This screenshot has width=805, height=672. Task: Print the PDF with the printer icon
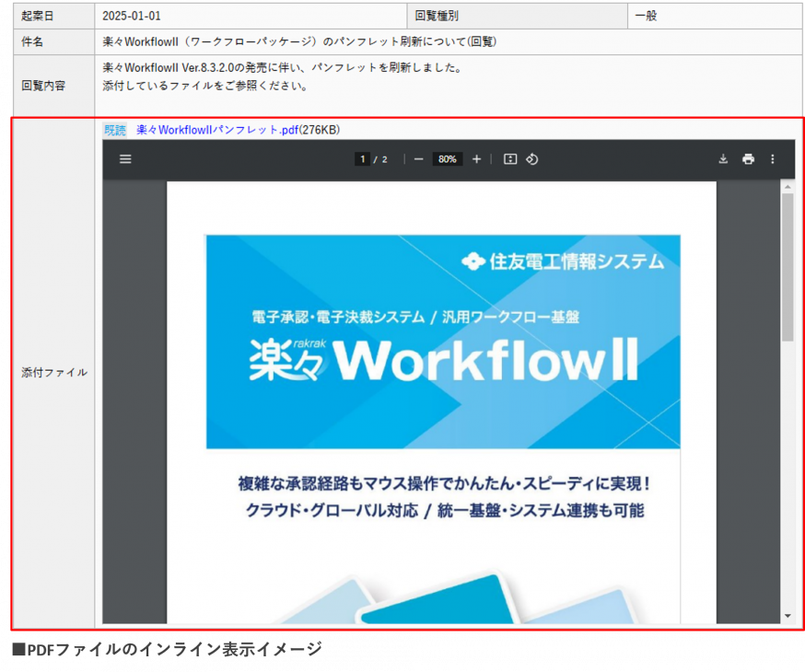coord(748,159)
